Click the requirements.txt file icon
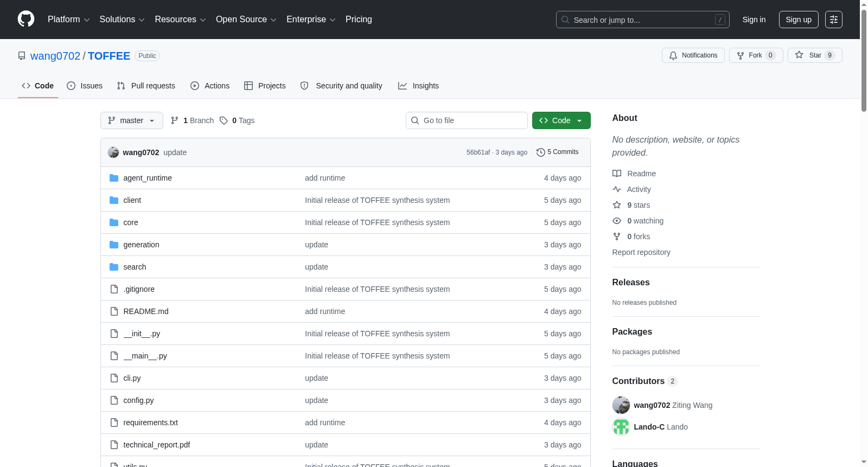The image size is (868, 467). coord(114,423)
